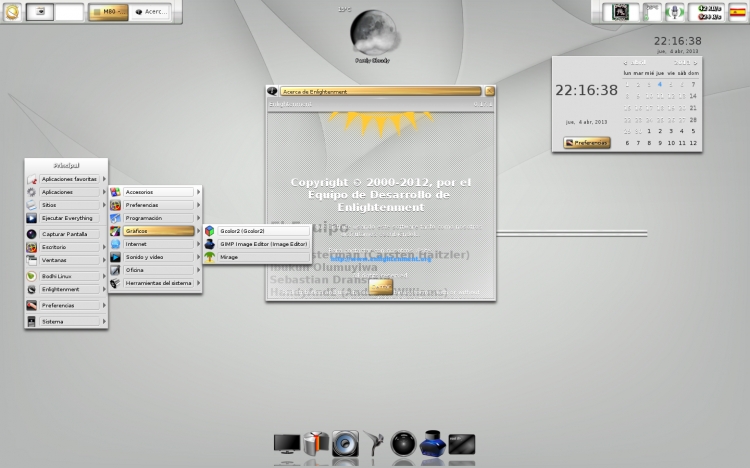
Task: Switch to the empty second desktop in pager
Action: click(69, 12)
